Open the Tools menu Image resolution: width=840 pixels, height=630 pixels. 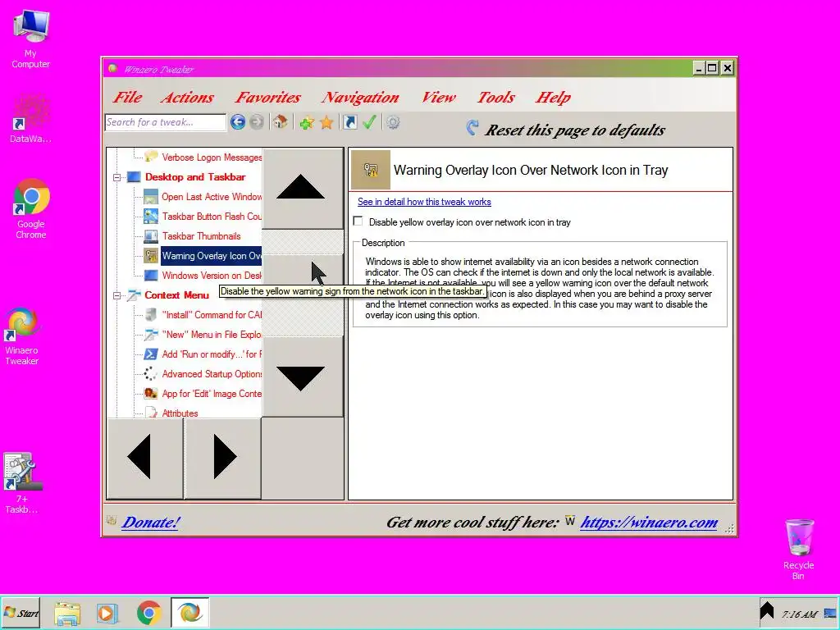click(x=495, y=97)
